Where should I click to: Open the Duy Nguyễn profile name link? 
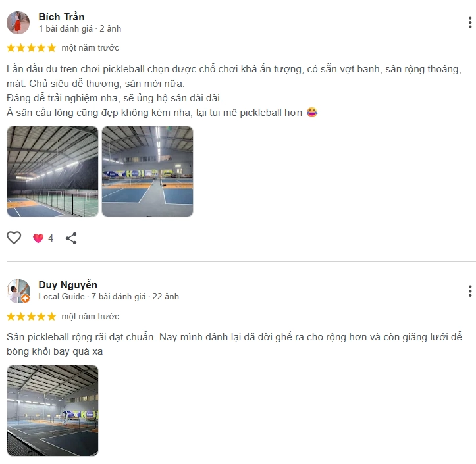click(x=68, y=285)
